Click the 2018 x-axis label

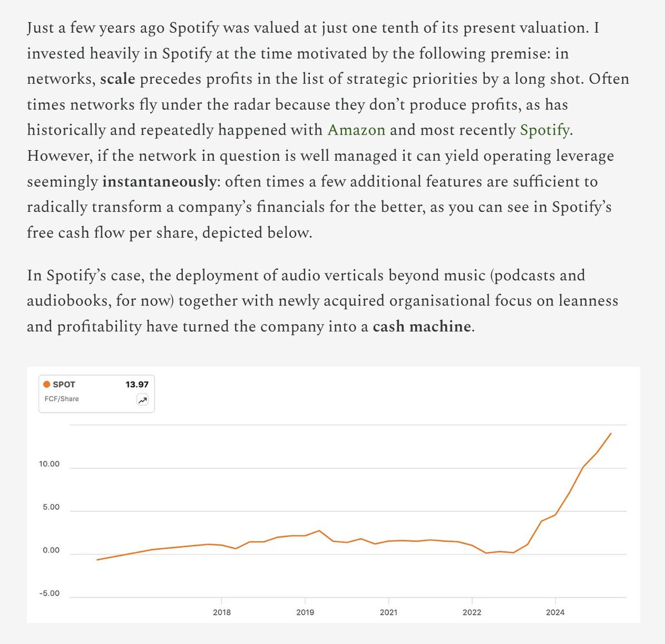[222, 612]
